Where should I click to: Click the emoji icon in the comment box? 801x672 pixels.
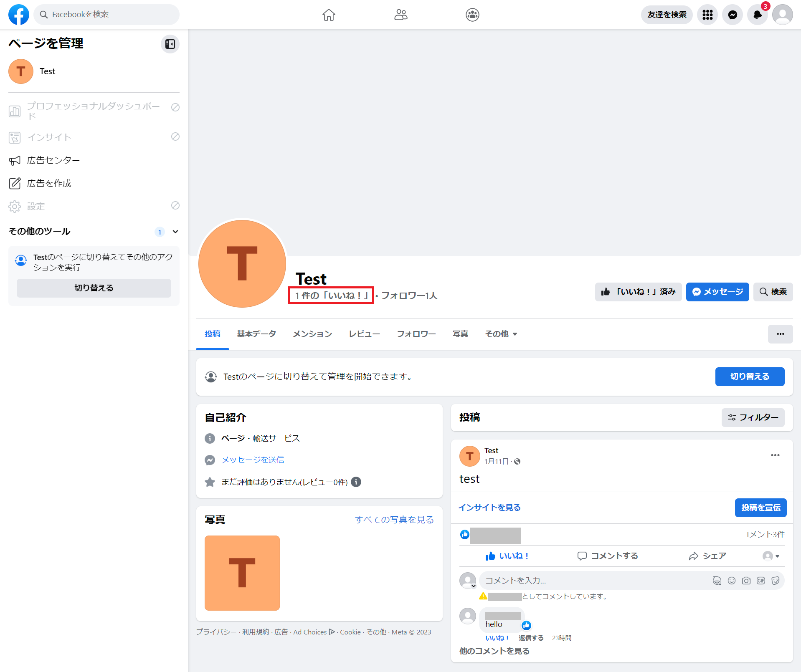732,581
